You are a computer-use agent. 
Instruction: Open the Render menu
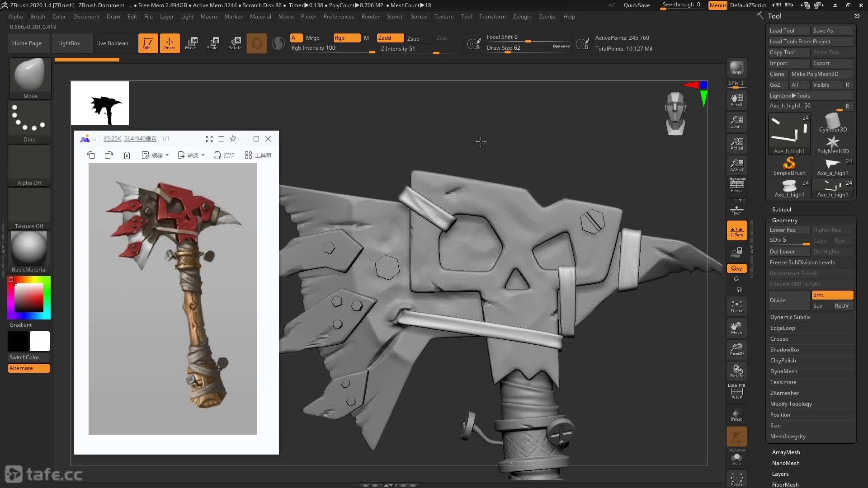click(x=370, y=17)
